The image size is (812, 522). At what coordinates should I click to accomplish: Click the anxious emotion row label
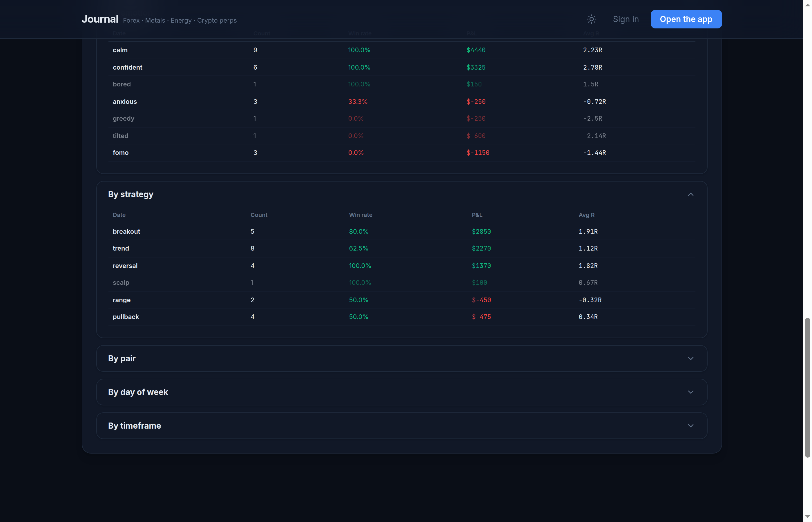[125, 102]
